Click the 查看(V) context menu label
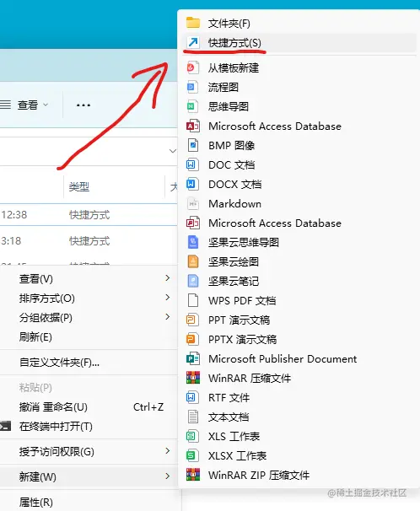 click(35, 278)
